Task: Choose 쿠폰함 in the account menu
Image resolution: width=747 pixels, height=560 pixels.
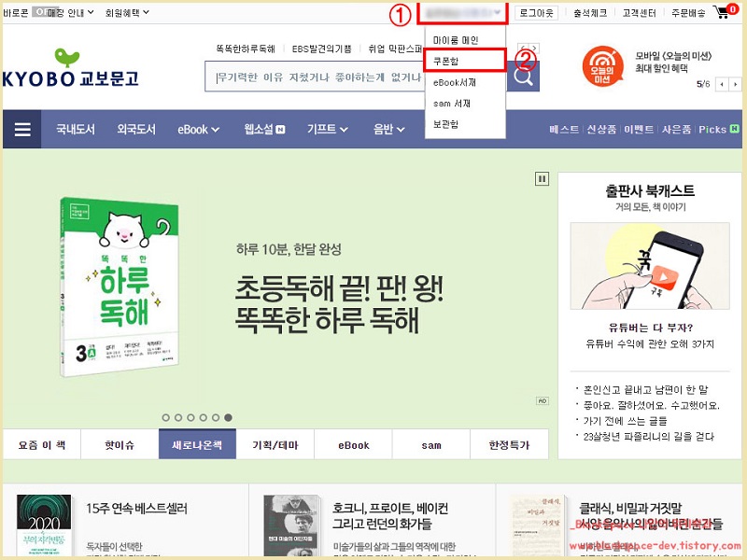Action: (463, 61)
